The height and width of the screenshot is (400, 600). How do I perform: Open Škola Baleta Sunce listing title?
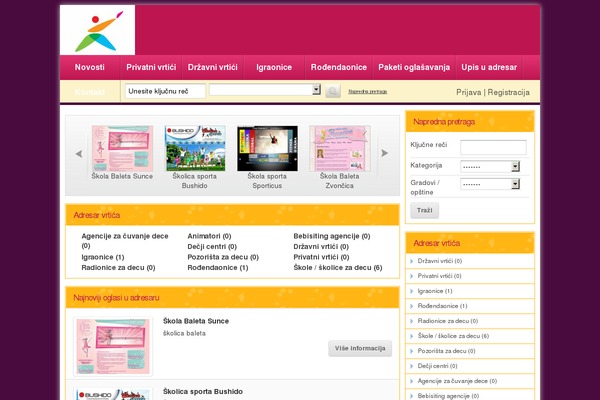196,321
